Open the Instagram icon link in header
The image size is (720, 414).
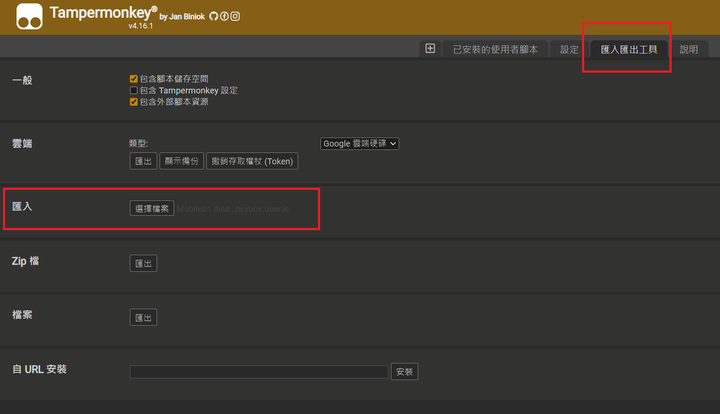[235, 17]
